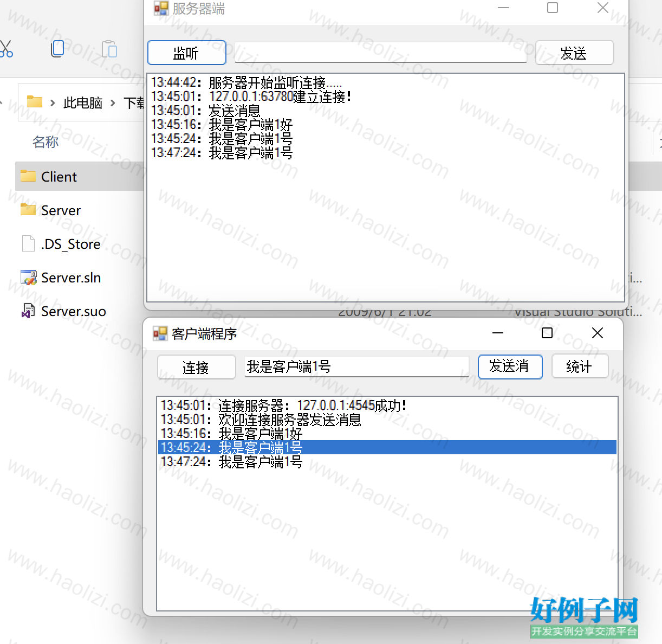Click 此电脑 in the breadcrumb path
Image resolution: width=662 pixels, height=644 pixels.
[x=83, y=102]
